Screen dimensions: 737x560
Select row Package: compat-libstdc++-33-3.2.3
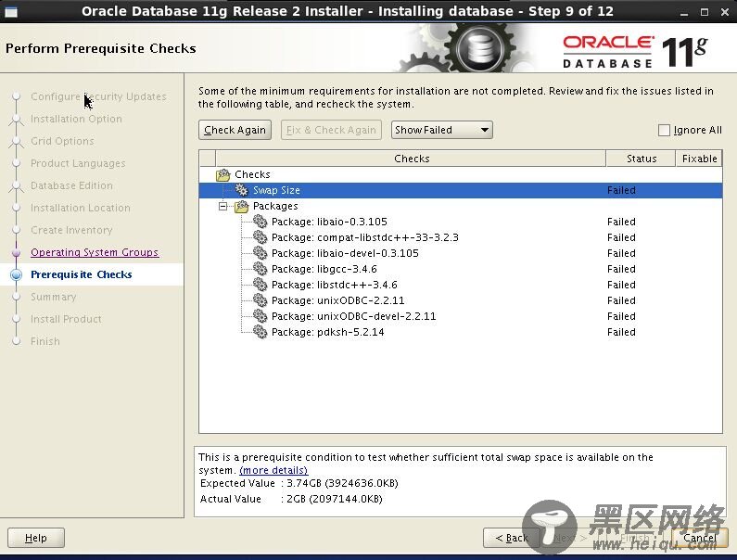461,237
